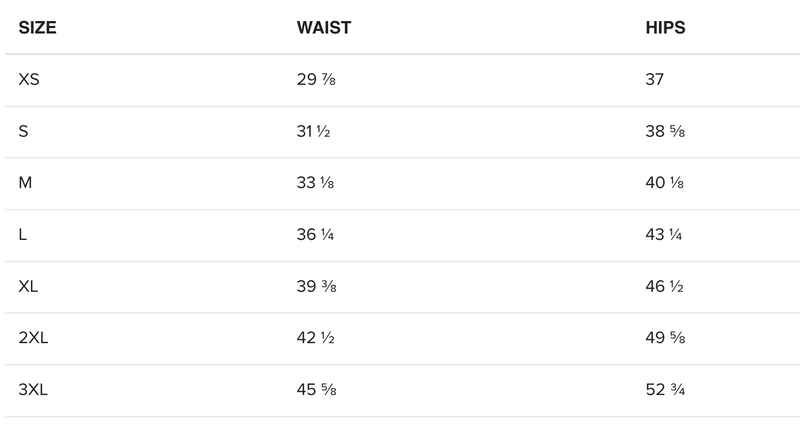Image resolution: width=800 pixels, height=428 pixels.
Task: Click hips value 37 for XS
Action: tap(656, 79)
